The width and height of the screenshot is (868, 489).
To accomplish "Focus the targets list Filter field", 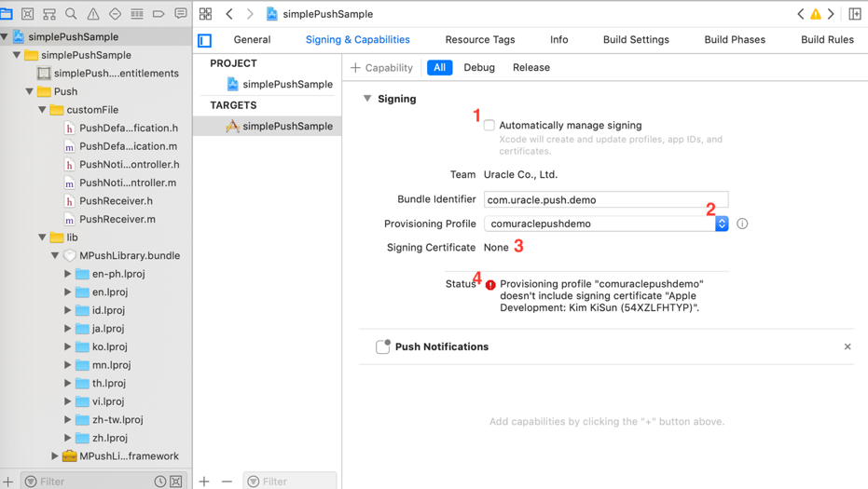I will tap(290, 482).
